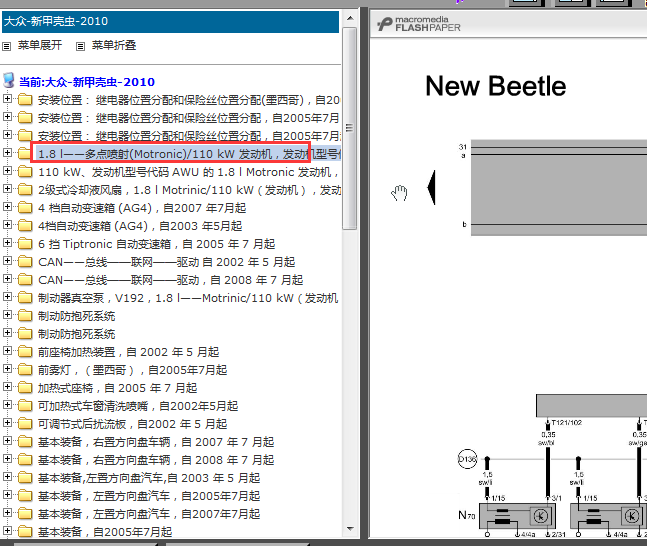Click the 大众-新甲壳虫-2010 title bar

[x=170, y=21]
